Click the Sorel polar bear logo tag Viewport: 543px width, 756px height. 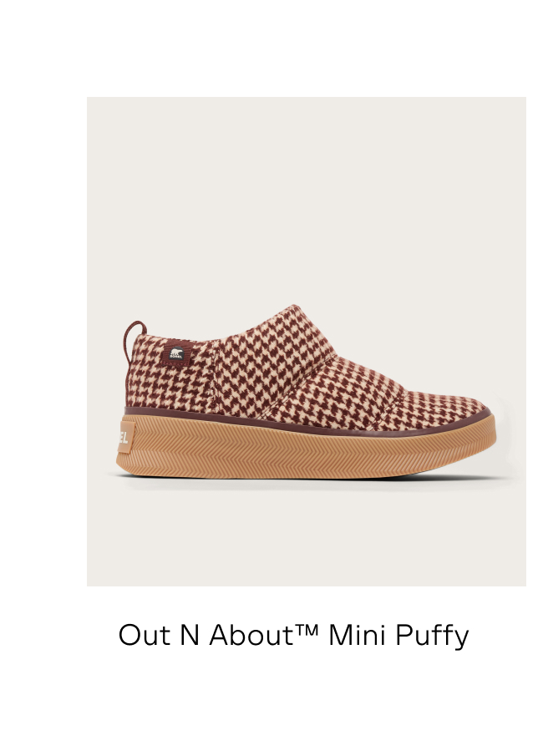[x=176, y=355]
